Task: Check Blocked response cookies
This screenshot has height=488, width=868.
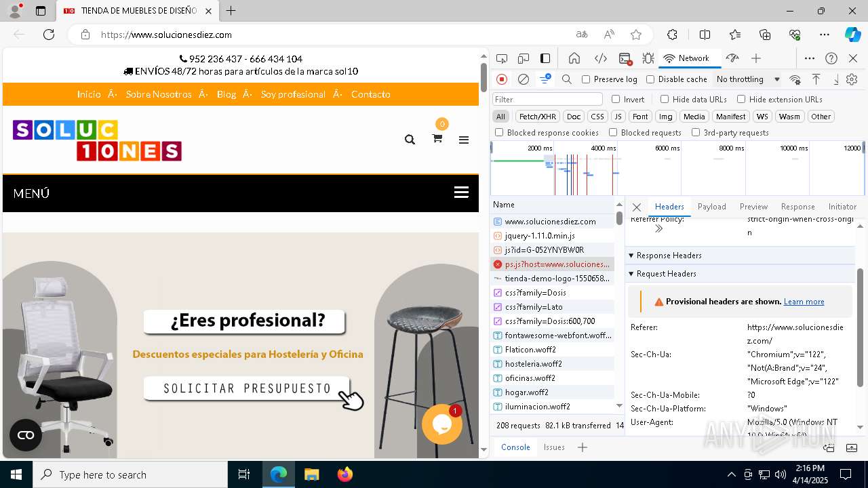Action: [499, 133]
